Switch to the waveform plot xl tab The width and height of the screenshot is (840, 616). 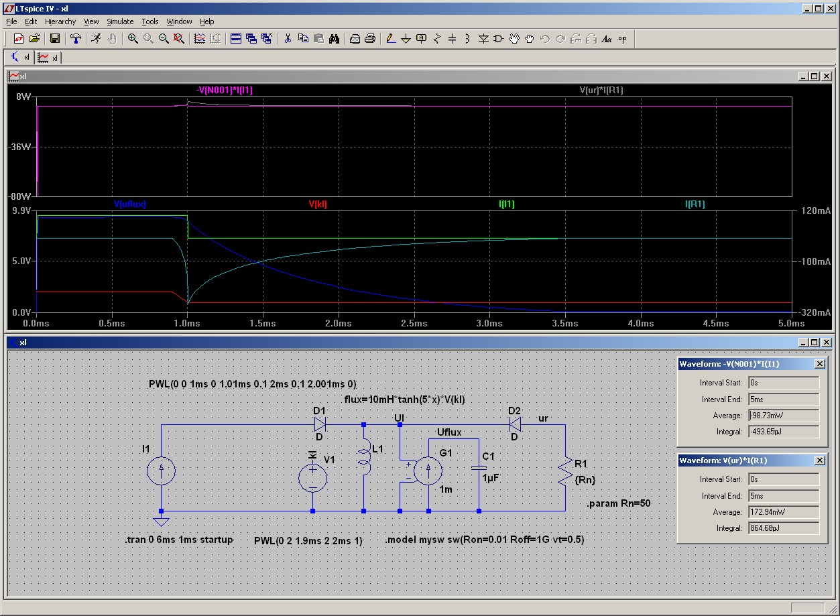48,58
